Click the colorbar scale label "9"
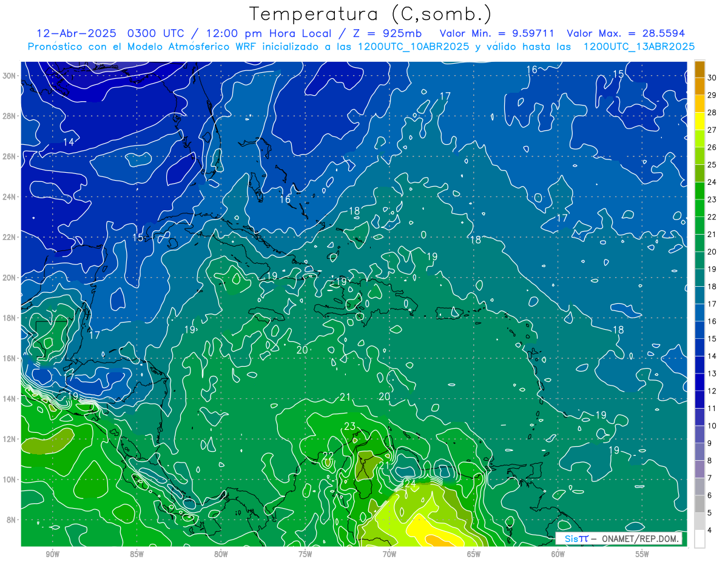The width and height of the screenshot is (728, 562). click(x=710, y=443)
